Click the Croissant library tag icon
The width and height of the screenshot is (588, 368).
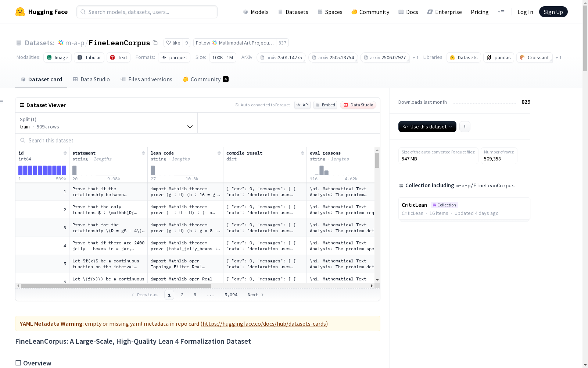click(522, 57)
